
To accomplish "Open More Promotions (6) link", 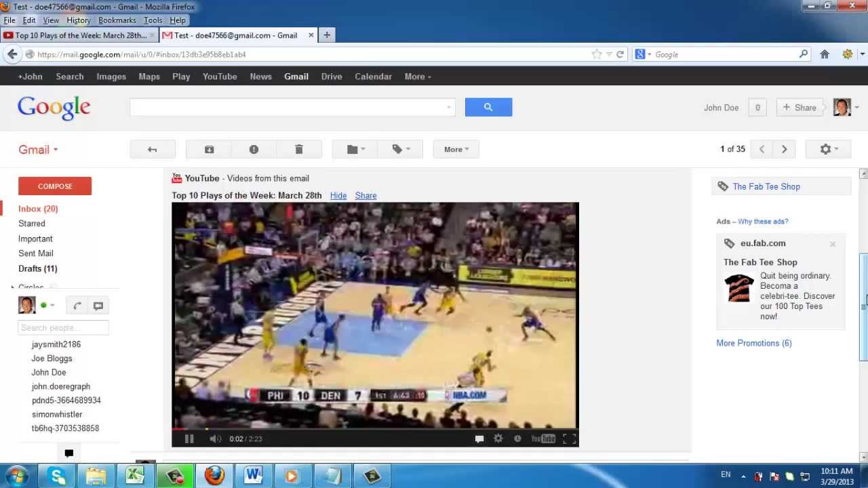I will (x=754, y=343).
